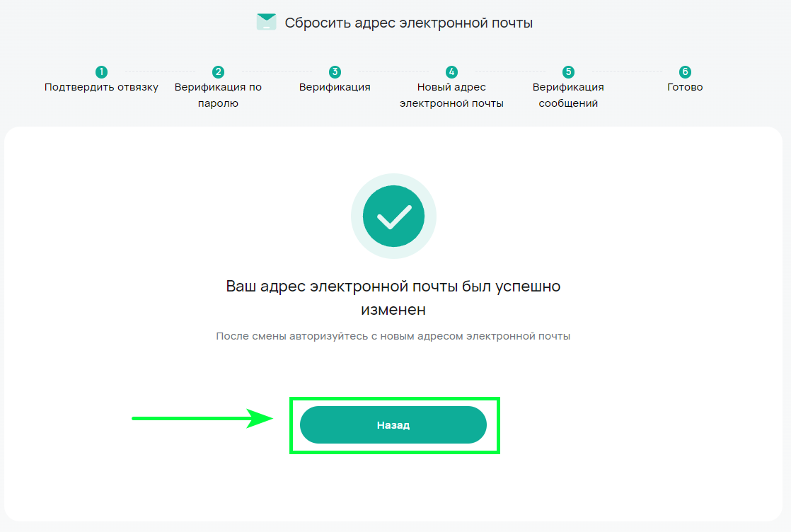The height and width of the screenshot is (532, 791).
Task: Select the Готово step label
Action: tap(685, 87)
